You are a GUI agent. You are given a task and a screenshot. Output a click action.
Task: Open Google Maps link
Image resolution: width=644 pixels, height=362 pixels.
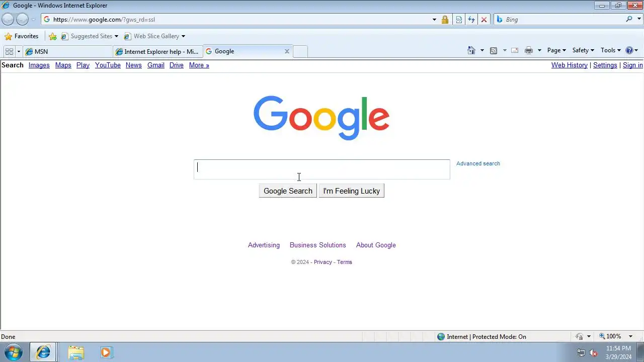[x=63, y=65]
